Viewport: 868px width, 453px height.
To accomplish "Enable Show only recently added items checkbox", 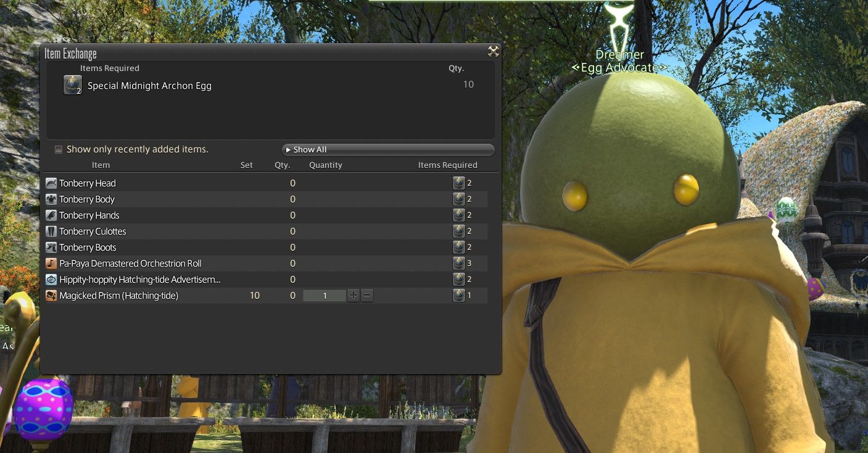I will (x=59, y=149).
